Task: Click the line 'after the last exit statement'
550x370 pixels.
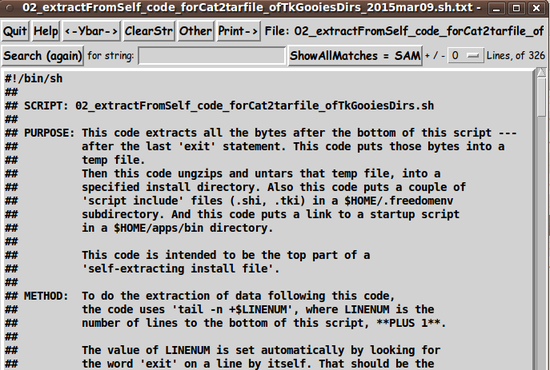Action: pos(254,147)
